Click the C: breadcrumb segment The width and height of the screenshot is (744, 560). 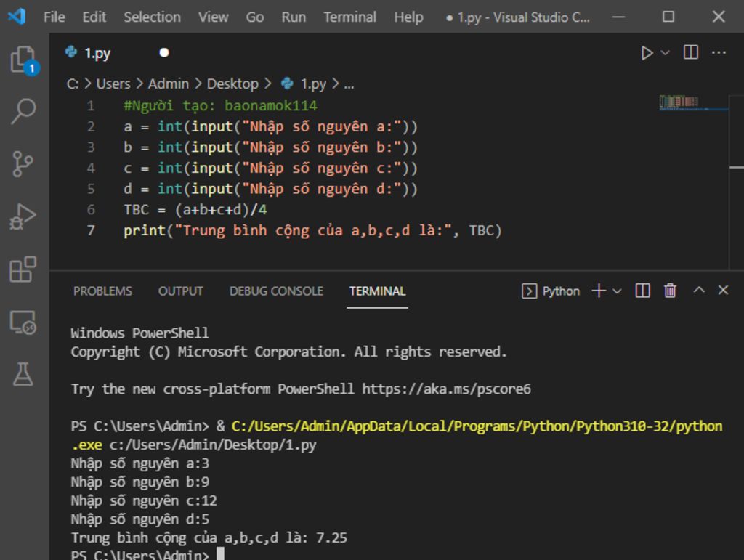73,84
